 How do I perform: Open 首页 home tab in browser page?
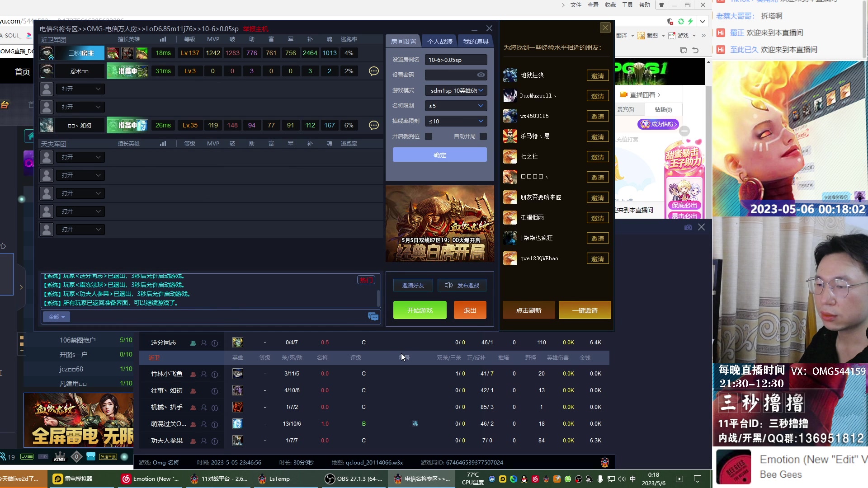pyautogui.click(x=23, y=72)
